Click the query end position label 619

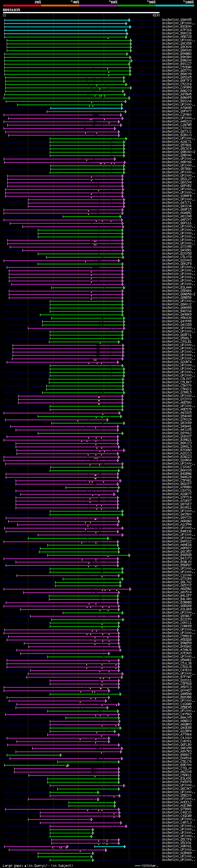tap(155, 15)
